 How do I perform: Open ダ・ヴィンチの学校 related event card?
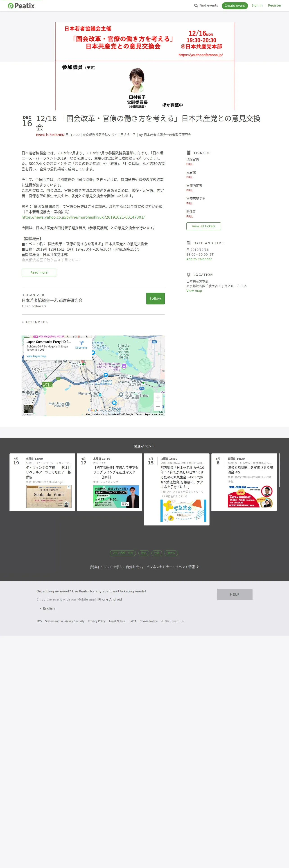[42, 482]
